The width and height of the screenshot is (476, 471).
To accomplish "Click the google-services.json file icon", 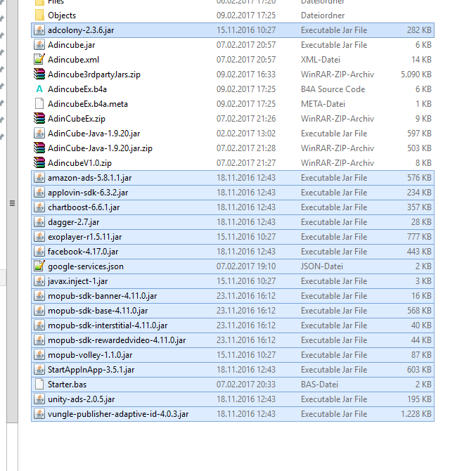I will pos(39,266).
